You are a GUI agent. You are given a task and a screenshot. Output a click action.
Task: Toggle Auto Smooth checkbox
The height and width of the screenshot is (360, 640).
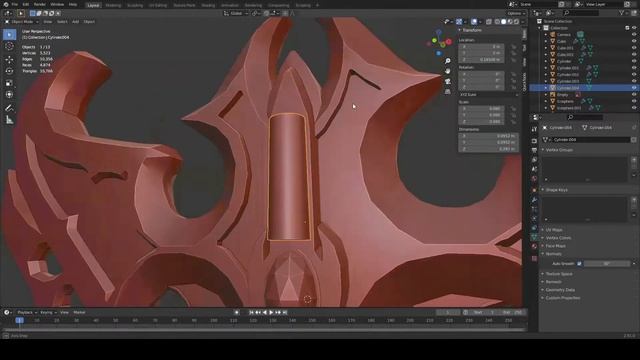click(x=579, y=264)
